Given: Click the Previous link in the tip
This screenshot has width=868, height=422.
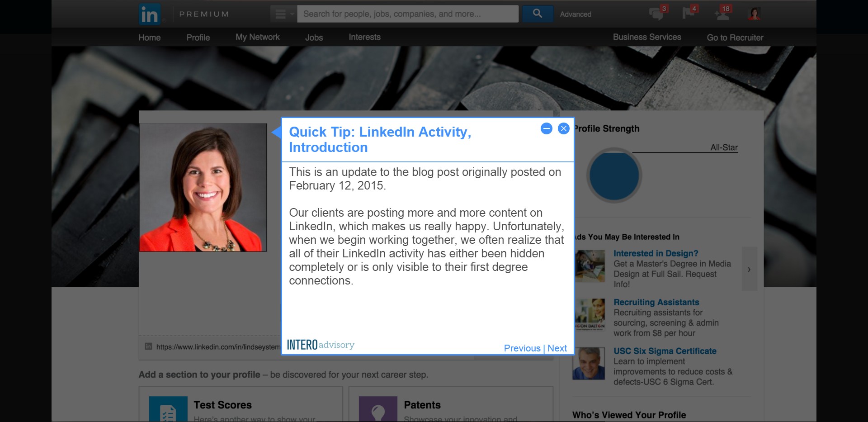Looking at the screenshot, I should pos(522,348).
